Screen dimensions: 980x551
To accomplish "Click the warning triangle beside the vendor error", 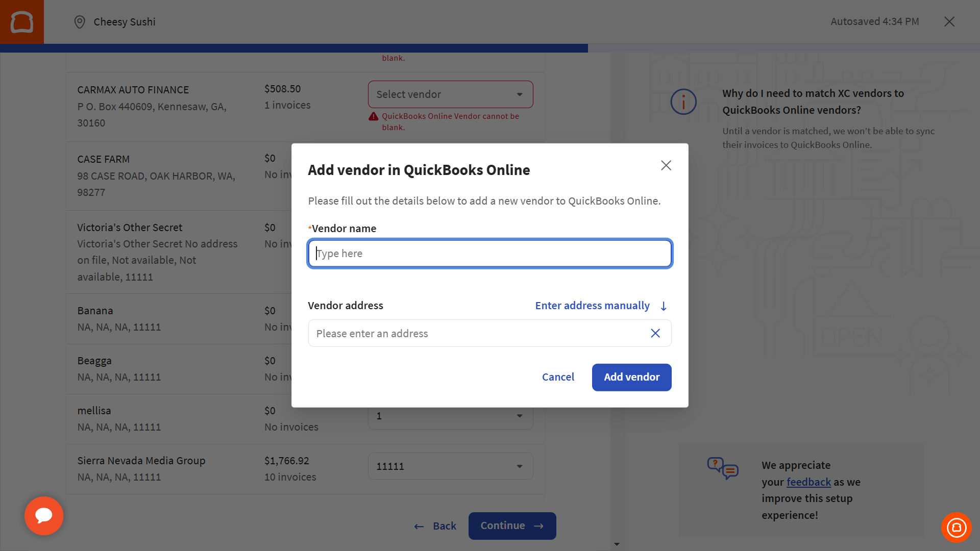I will [373, 116].
